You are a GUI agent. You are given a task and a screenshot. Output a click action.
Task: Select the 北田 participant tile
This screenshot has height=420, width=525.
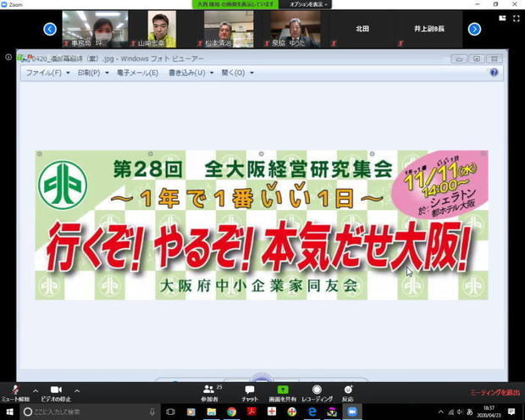coord(362,29)
